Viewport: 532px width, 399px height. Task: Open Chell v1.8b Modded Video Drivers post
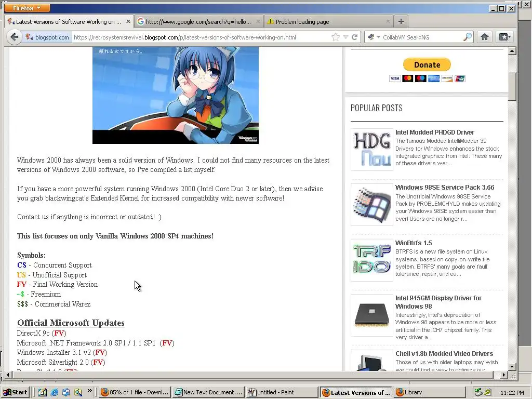[444, 353]
